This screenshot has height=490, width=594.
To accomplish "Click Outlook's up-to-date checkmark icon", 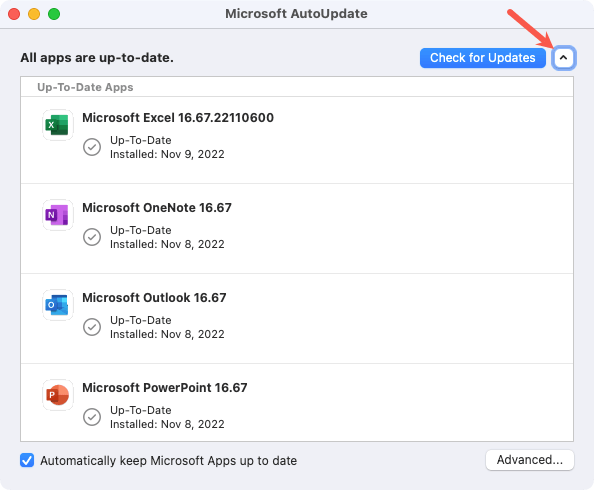I will click(x=92, y=327).
